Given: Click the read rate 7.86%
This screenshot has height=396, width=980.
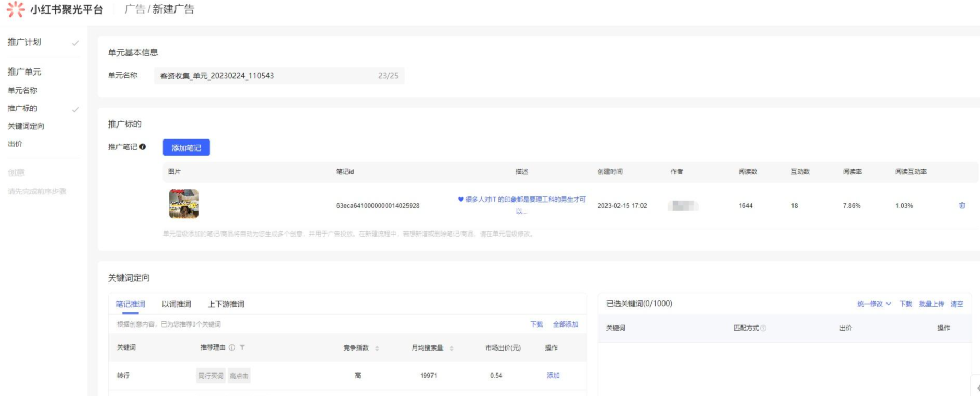Looking at the screenshot, I should pos(851,206).
